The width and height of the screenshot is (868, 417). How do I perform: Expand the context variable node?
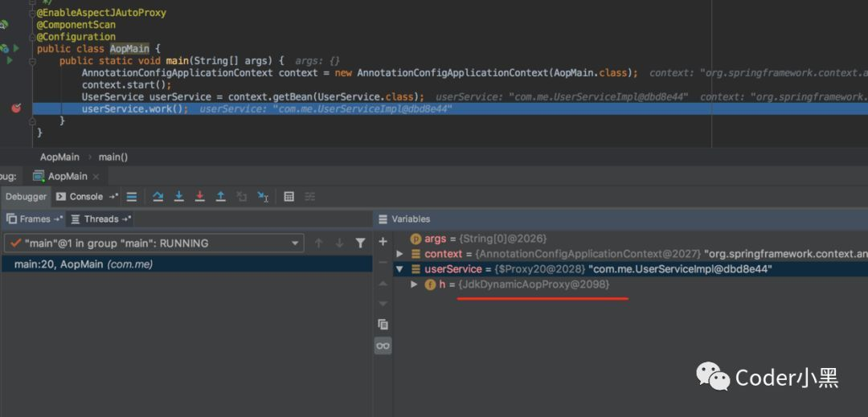401,254
